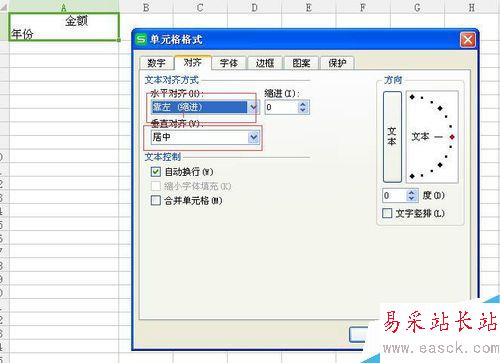Viewport: 500px width, 363px height.
Task: Select column D header
Action: [x=254, y=7]
